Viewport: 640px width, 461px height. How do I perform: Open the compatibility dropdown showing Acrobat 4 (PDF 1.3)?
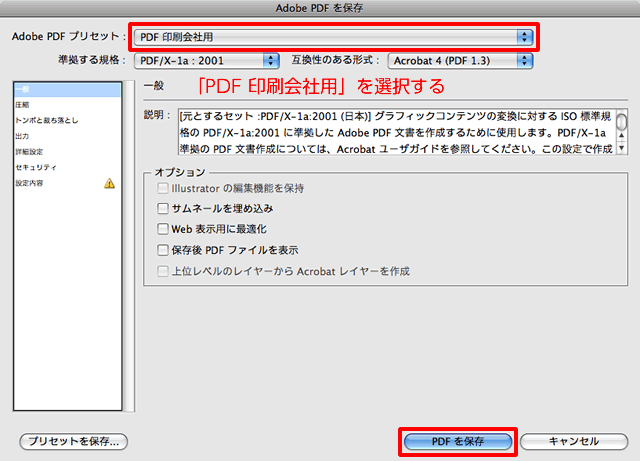pos(460,61)
